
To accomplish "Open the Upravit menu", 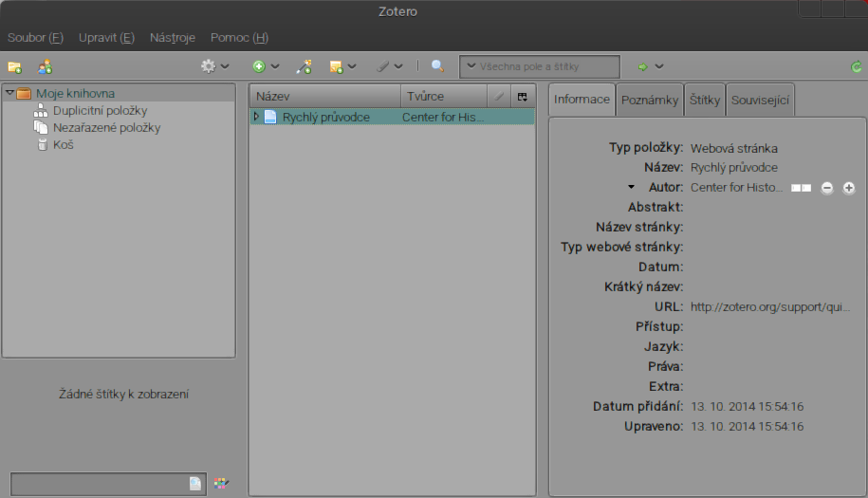I will [106, 38].
